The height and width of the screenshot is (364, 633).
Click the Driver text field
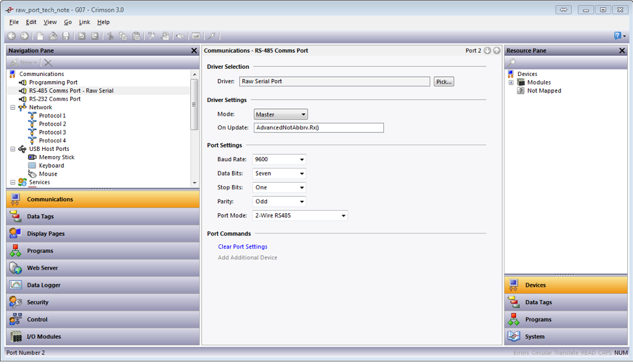tap(334, 81)
